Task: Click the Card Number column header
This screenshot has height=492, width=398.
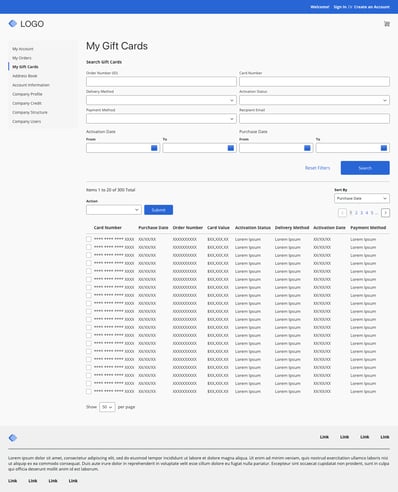Action: tap(108, 228)
